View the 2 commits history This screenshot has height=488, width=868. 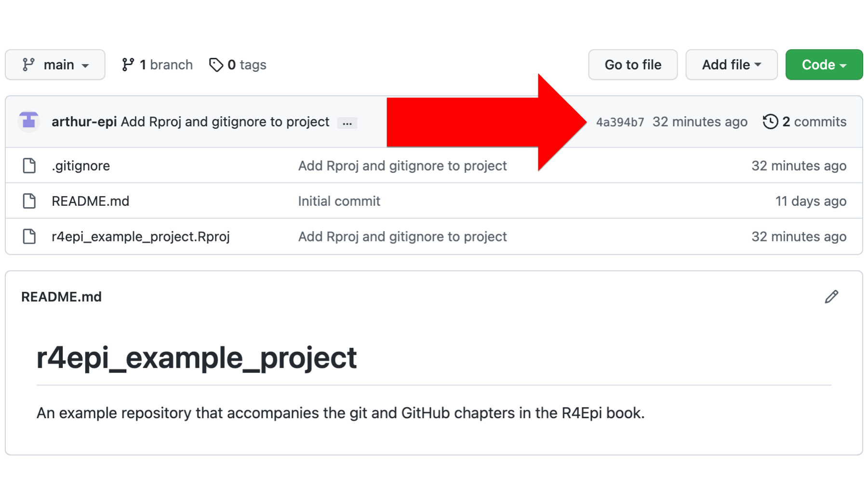[804, 121]
